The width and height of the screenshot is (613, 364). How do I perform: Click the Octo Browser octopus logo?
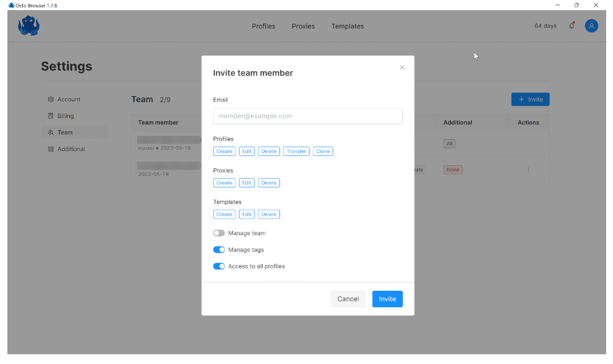(x=28, y=26)
